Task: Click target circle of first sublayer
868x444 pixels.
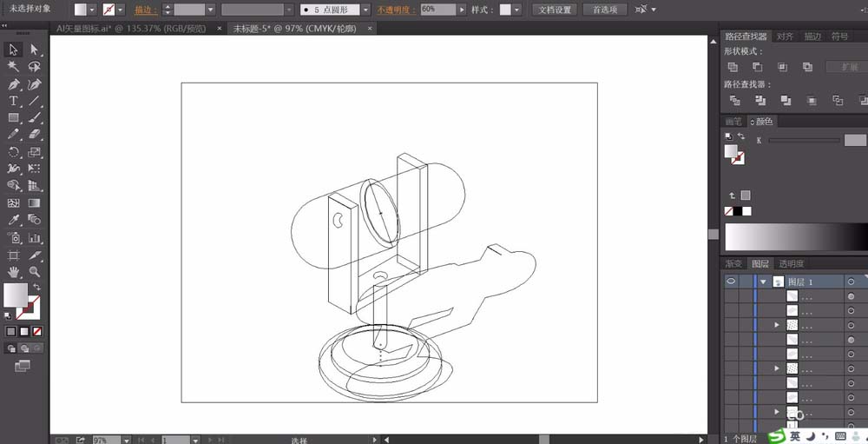Action: (x=851, y=296)
